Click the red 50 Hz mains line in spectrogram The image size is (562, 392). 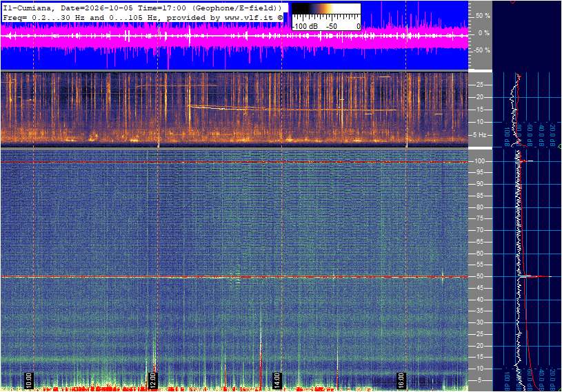click(234, 277)
